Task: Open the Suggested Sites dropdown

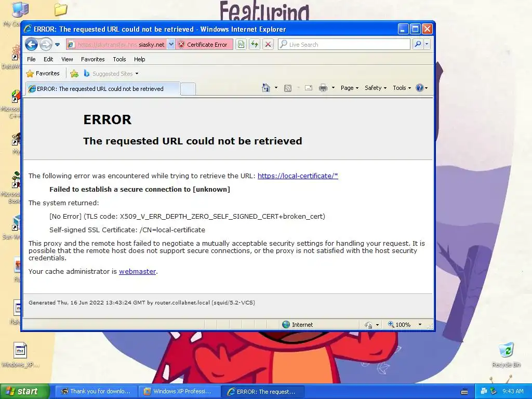Action: tap(111, 73)
